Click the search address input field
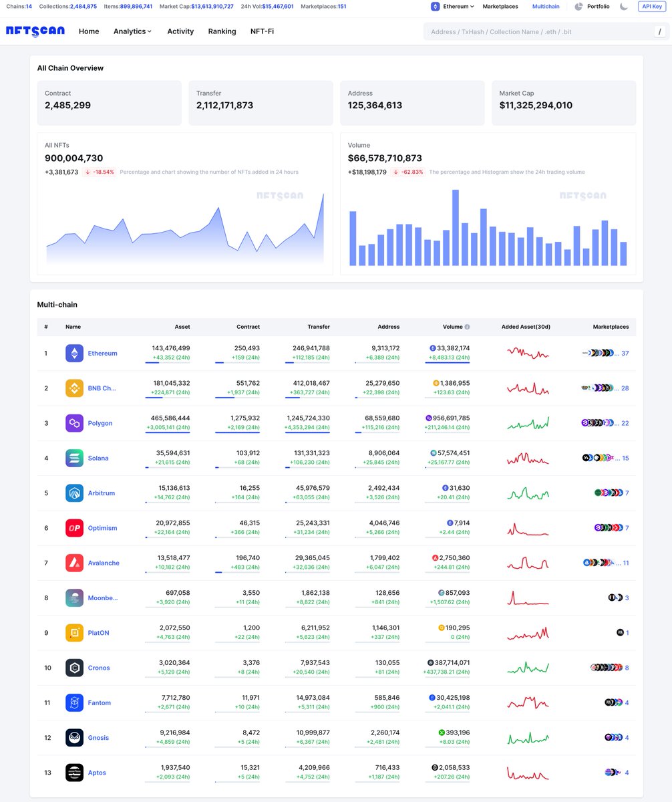The height and width of the screenshot is (802, 672). (x=538, y=31)
